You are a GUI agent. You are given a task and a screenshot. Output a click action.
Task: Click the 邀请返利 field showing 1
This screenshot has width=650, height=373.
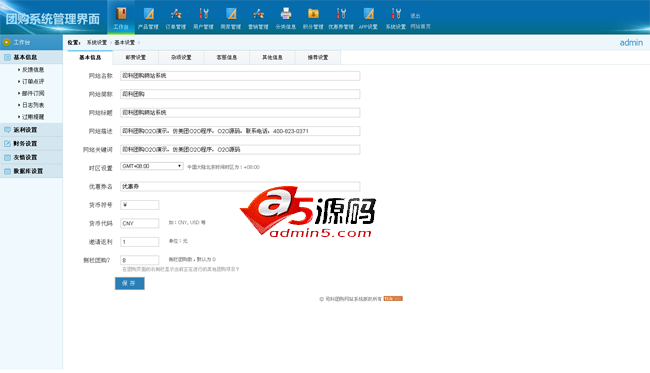(139, 242)
